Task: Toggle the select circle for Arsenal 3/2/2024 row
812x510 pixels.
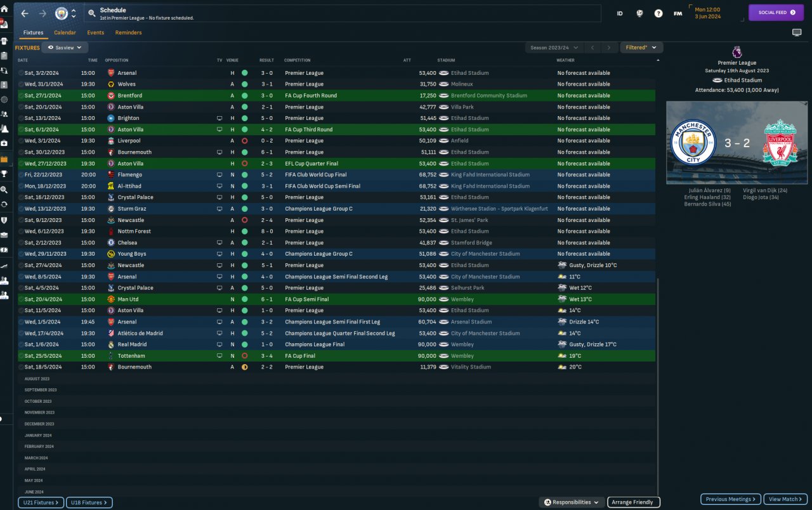Action: [21, 73]
